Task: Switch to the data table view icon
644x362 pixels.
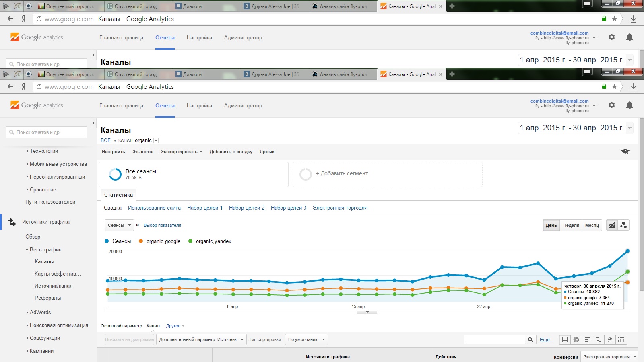Action: (565, 339)
